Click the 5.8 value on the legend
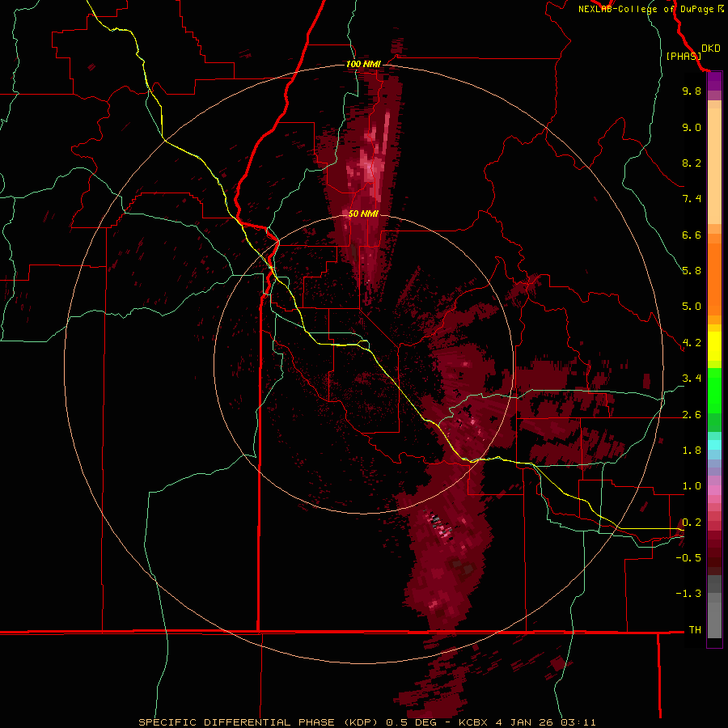 [692, 271]
